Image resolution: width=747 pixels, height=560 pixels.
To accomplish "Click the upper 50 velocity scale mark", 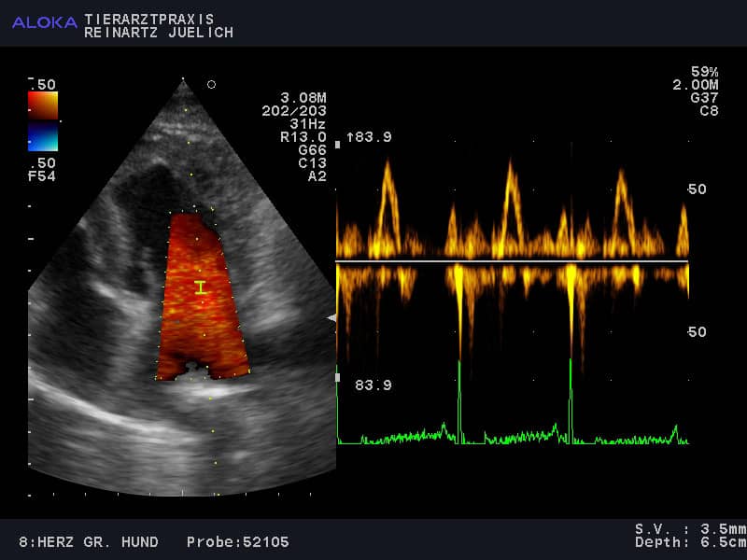I will click(x=697, y=189).
